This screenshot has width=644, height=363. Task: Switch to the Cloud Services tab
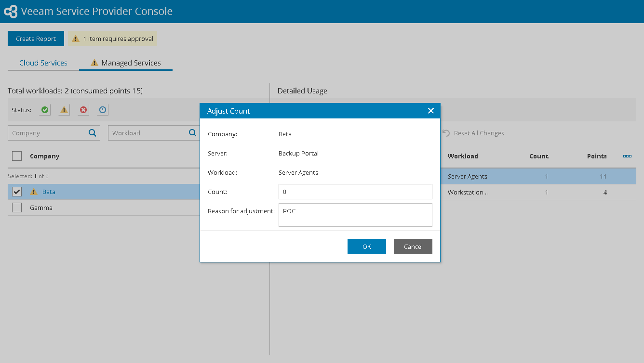[x=43, y=63]
